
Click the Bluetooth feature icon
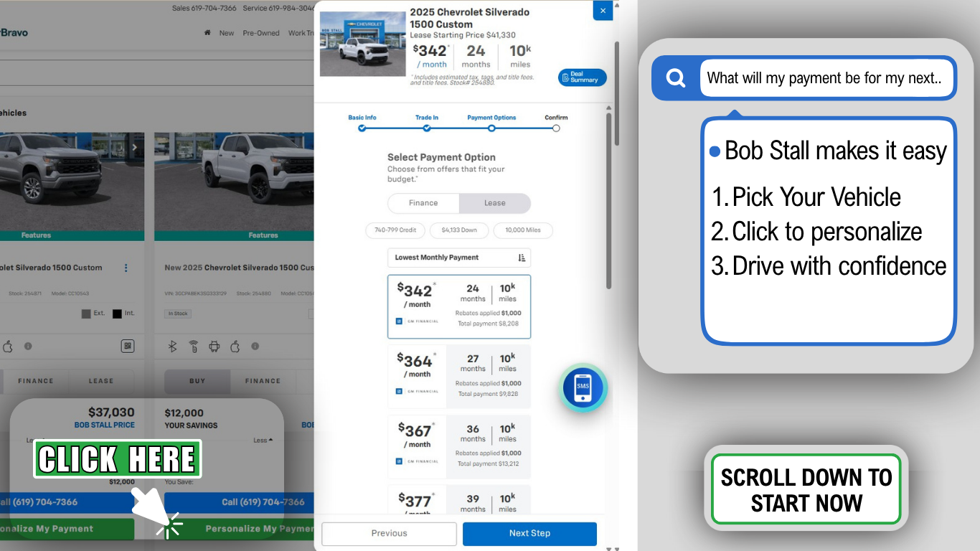pyautogui.click(x=172, y=347)
